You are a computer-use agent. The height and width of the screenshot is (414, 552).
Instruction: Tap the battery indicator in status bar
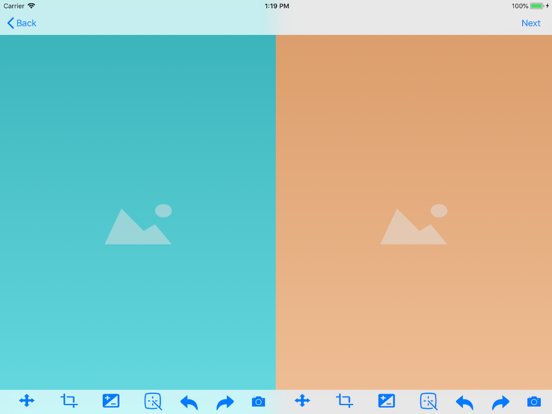point(537,6)
